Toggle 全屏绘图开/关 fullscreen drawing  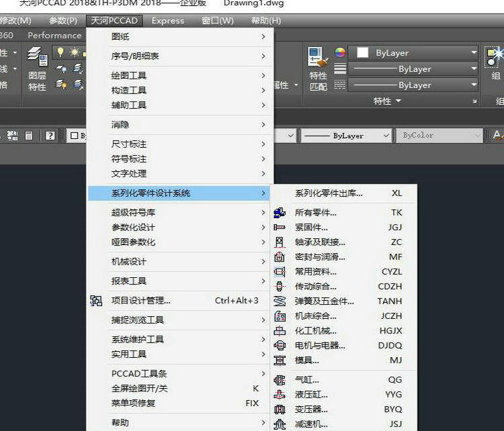pyautogui.click(x=178, y=389)
